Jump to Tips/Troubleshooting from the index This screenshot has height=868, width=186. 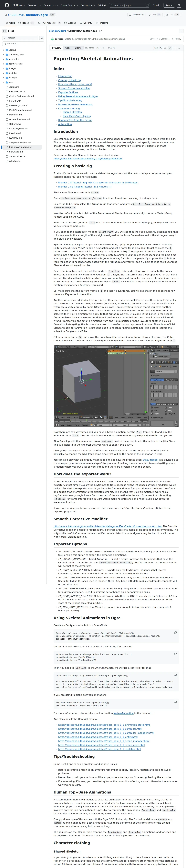[x=70, y=100]
